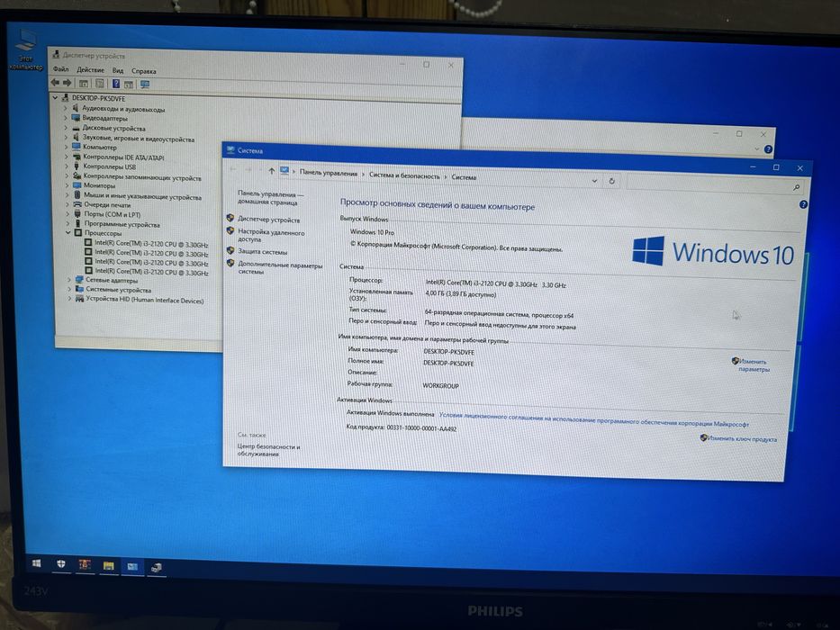Expand Звуковые, игровые и видеоустройства category

pyautogui.click(x=67, y=137)
